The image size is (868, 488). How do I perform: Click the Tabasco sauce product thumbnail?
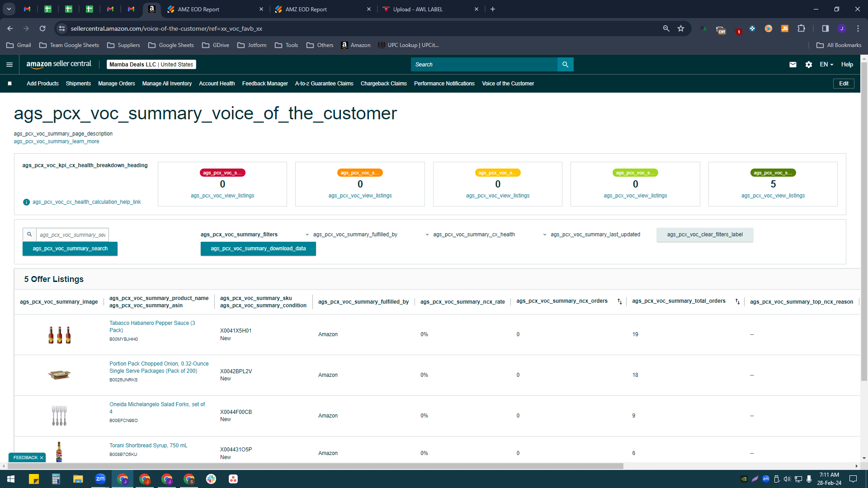59,335
